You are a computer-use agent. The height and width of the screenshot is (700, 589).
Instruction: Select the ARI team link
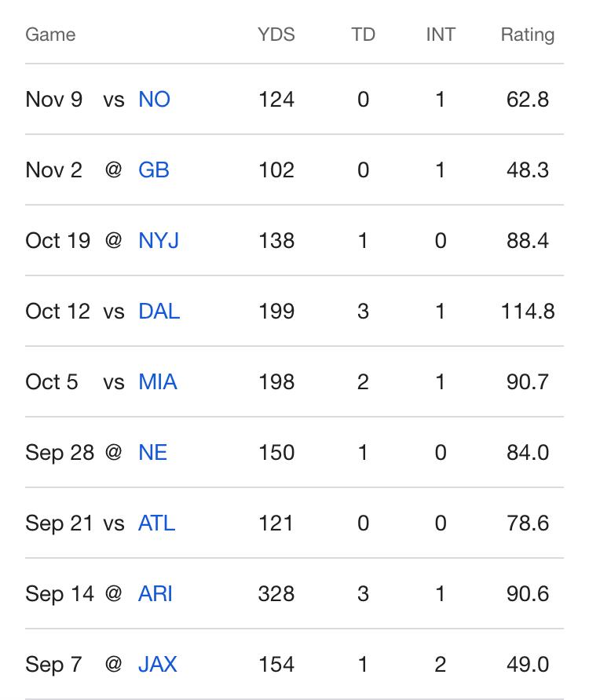[x=155, y=594]
